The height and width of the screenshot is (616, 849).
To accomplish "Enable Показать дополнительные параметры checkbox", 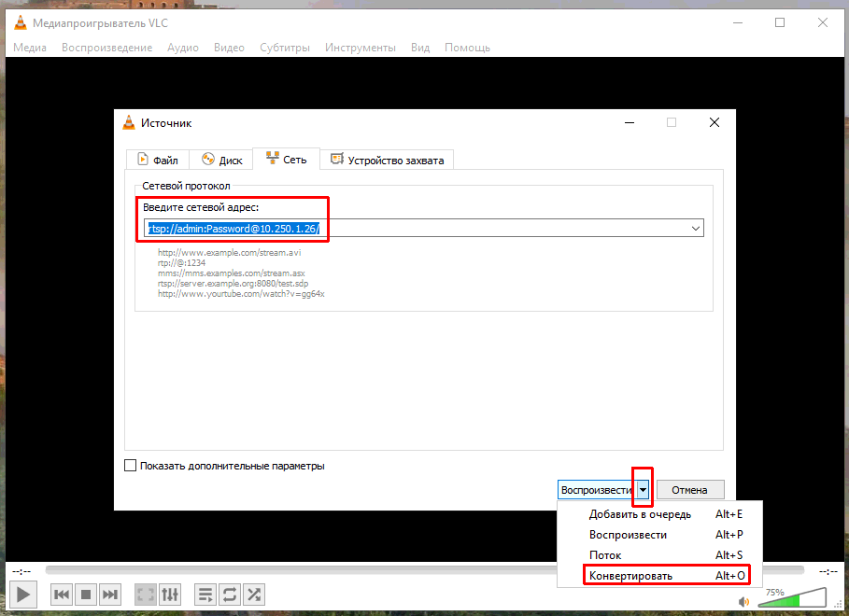I will tap(131, 466).
